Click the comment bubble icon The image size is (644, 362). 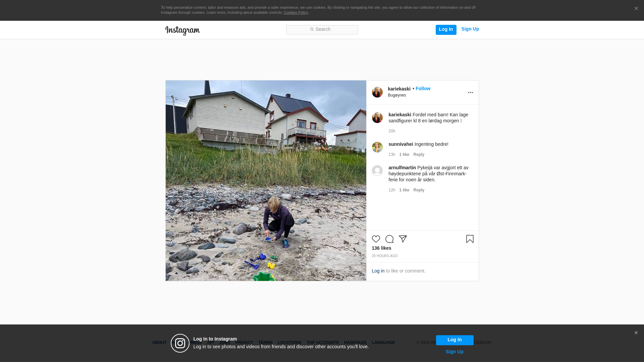click(x=389, y=239)
